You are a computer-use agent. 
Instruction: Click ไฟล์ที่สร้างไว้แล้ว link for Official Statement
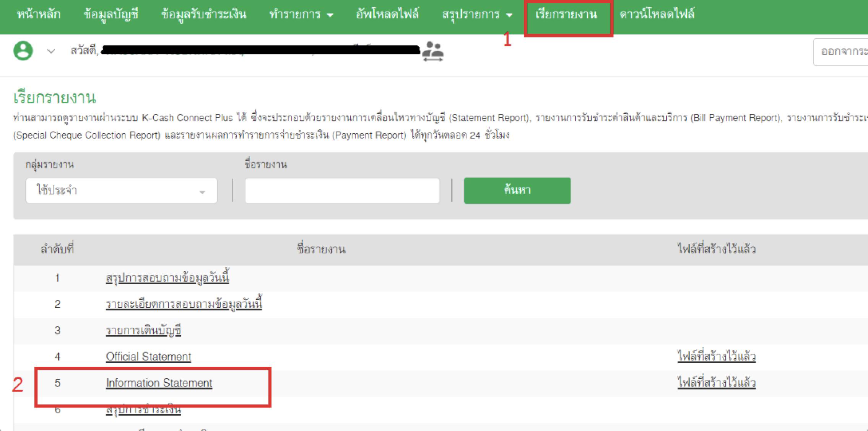(716, 356)
